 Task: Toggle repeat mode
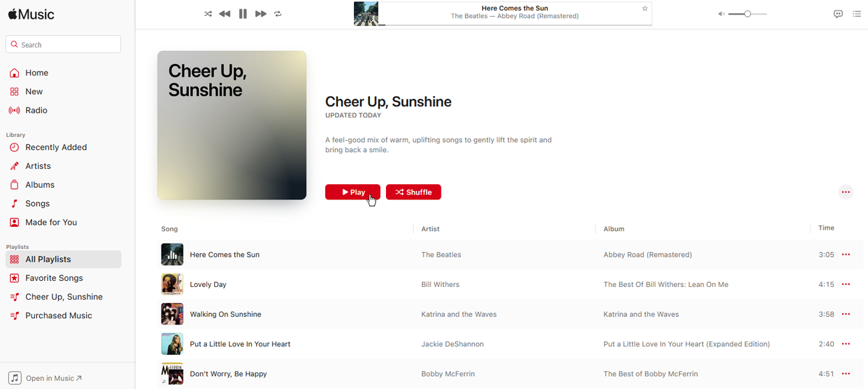(x=278, y=14)
